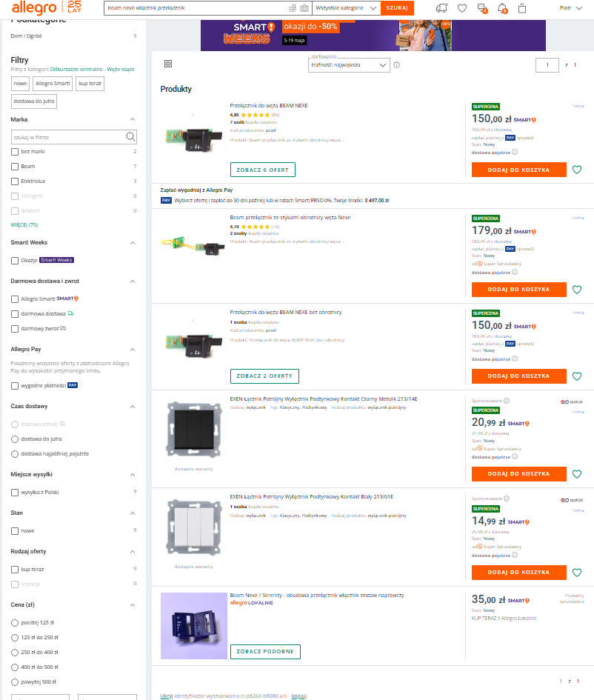This screenshot has width=594, height=700.
Task: Open favorites heart icon in header
Action: tap(462, 8)
